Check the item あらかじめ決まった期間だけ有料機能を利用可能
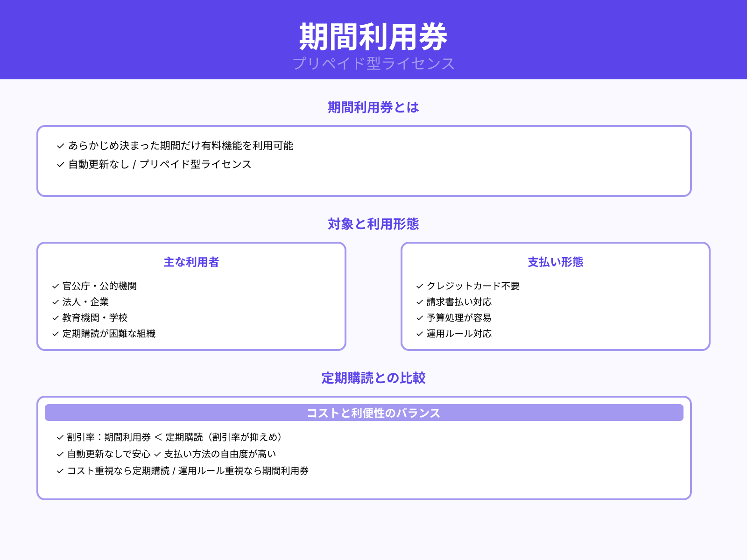The image size is (747, 560). tap(182, 146)
